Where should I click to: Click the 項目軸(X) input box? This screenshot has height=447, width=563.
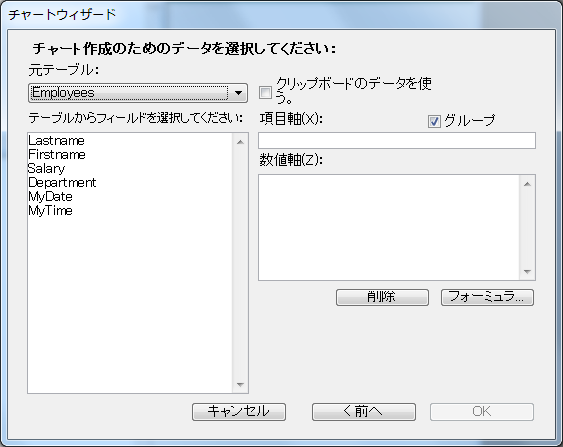click(397, 140)
